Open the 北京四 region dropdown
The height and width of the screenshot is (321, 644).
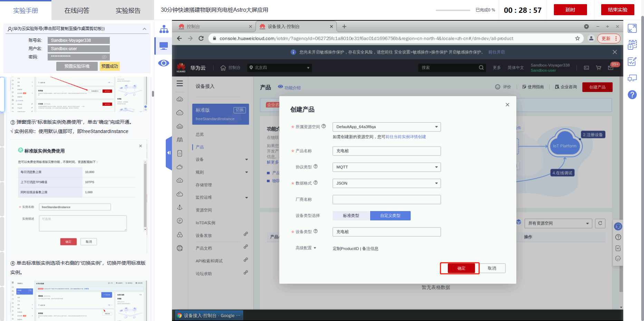279,68
